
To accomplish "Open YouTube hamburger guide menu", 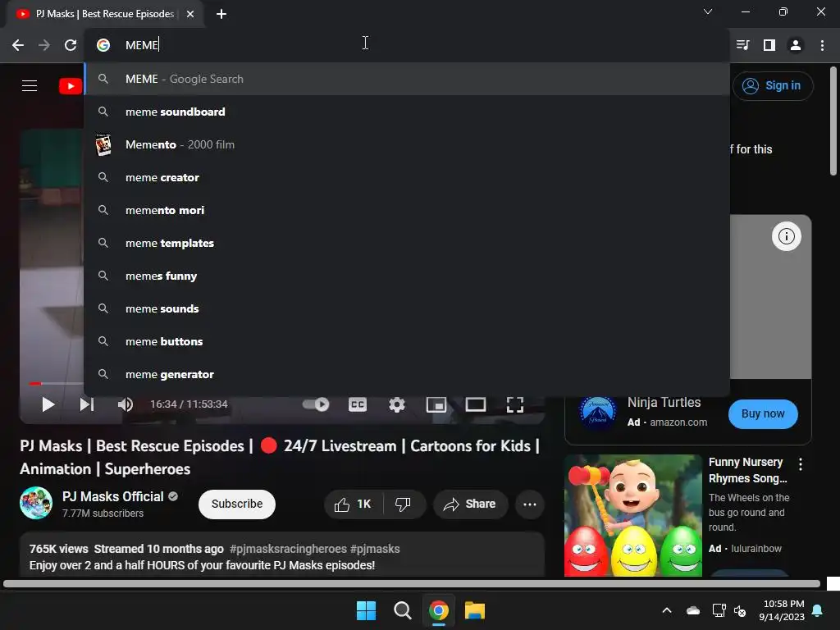I will [x=30, y=85].
